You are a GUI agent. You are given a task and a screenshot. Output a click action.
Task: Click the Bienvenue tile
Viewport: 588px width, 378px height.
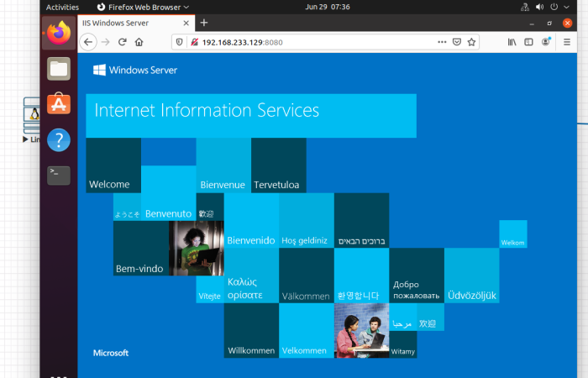[x=223, y=165]
